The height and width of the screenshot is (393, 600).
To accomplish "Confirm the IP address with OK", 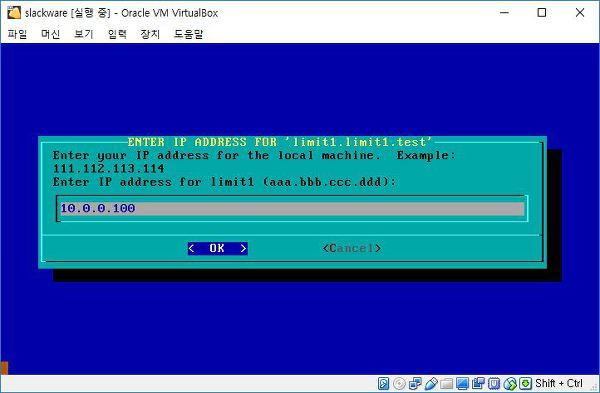I will [217, 248].
